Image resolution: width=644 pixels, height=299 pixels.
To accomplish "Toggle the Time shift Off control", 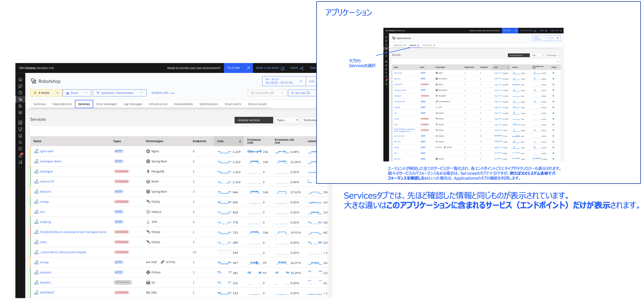I will (x=267, y=93).
